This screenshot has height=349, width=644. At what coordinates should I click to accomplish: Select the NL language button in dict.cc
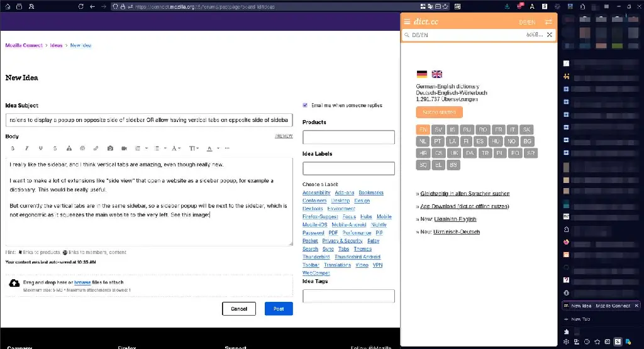point(423,141)
